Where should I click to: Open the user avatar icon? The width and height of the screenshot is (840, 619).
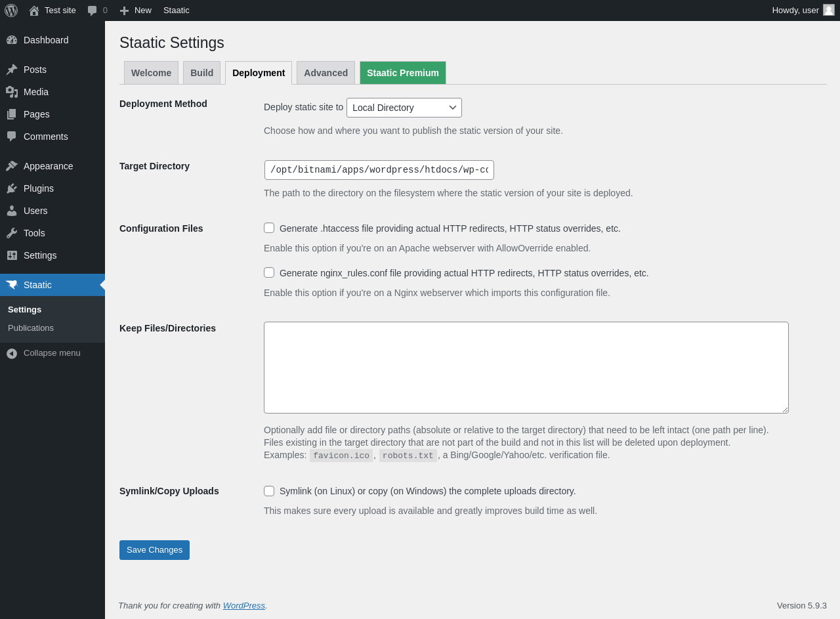[829, 10]
